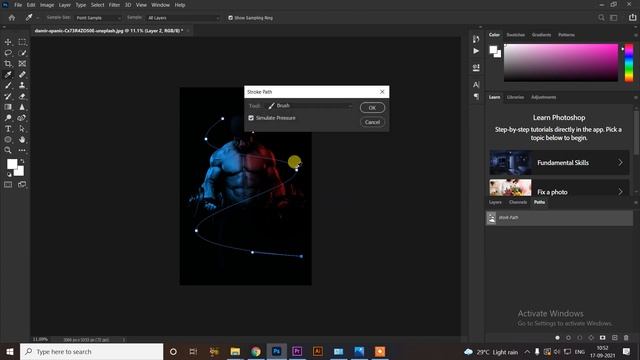
Task: Open Illustrator from taskbar
Action: (x=318, y=351)
